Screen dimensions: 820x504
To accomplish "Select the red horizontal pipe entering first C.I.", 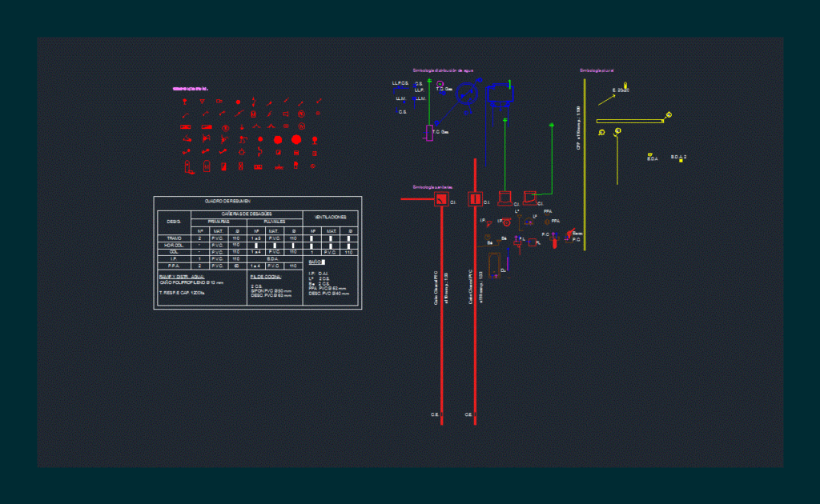I will coord(417,199).
